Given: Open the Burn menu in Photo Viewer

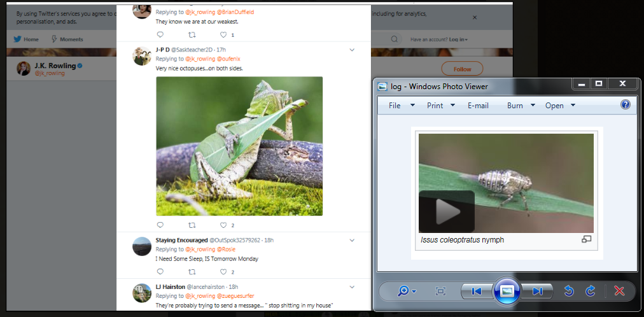Looking at the screenshot, I should (515, 106).
